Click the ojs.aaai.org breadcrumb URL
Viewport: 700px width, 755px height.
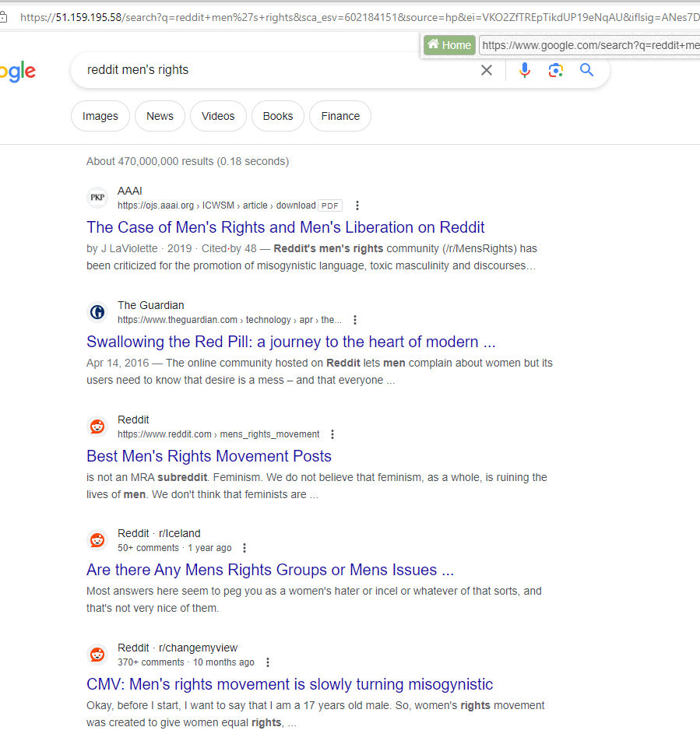click(x=216, y=205)
